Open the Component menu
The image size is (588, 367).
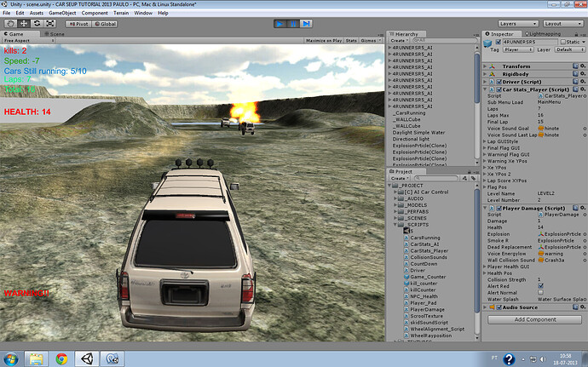[95, 13]
